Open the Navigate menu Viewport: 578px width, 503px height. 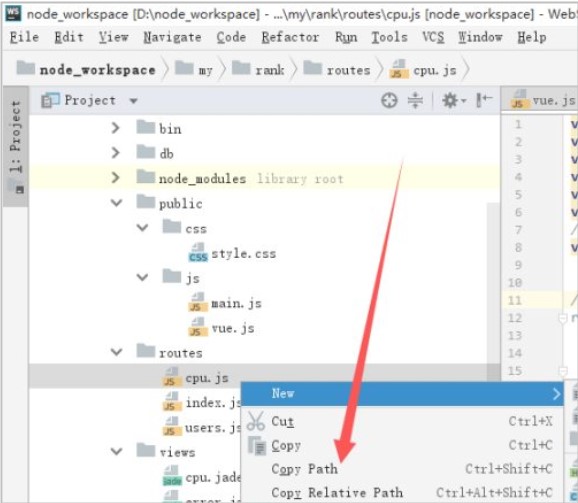click(173, 37)
